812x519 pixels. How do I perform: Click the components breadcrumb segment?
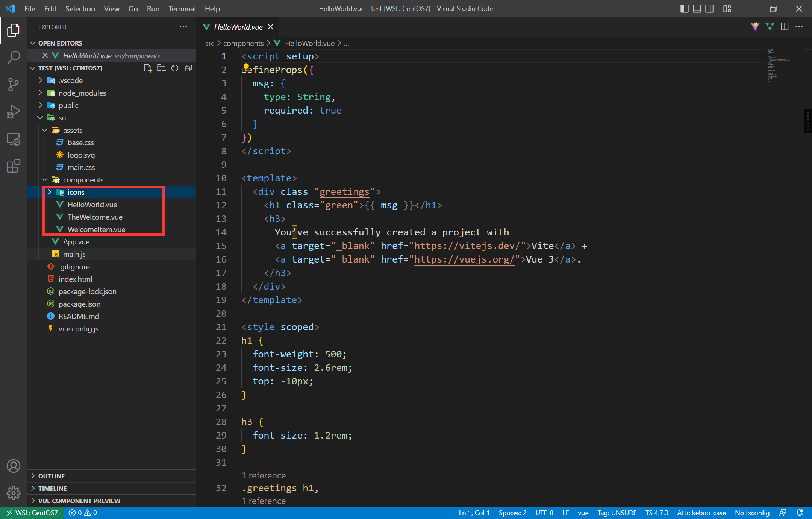[x=243, y=43]
